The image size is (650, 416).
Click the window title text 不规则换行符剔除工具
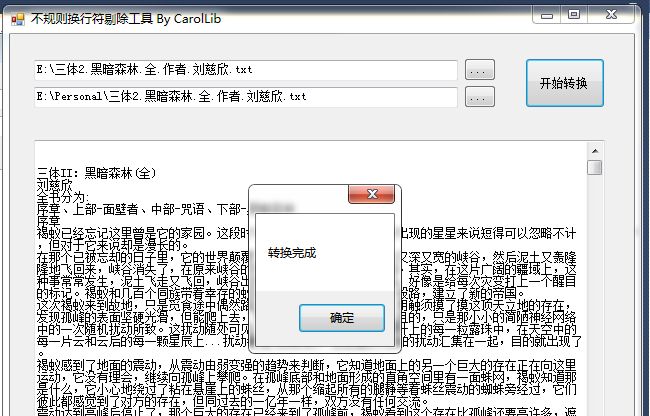pos(92,19)
